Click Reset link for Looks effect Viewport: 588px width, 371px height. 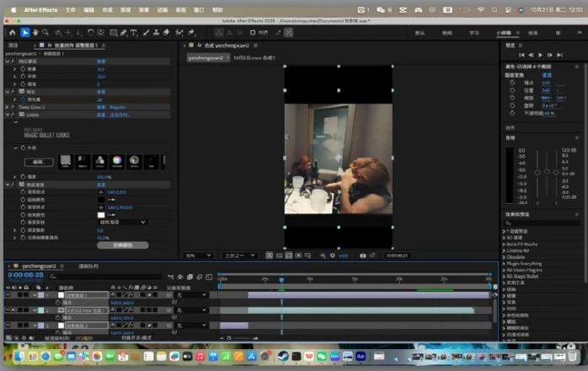[x=101, y=115]
